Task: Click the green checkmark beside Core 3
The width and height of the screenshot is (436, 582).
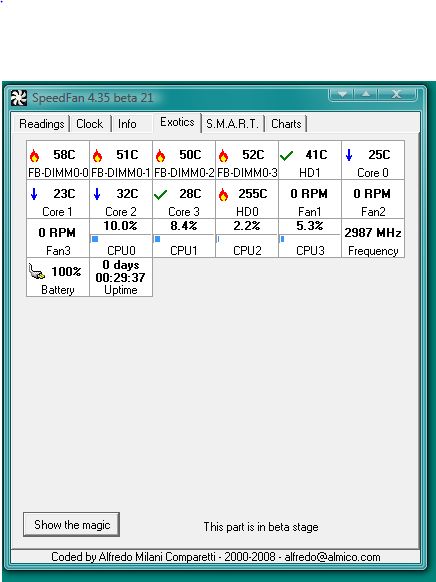Action: click(x=160, y=194)
